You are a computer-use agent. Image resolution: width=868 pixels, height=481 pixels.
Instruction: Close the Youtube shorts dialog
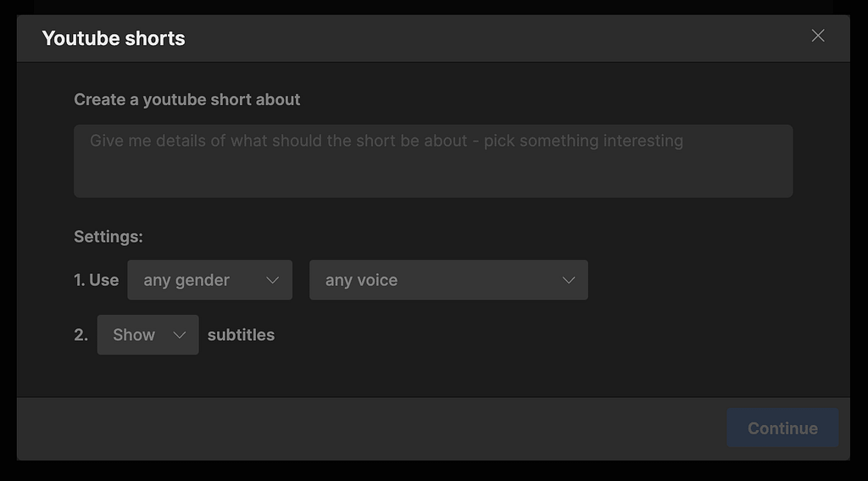pyautogui.click(x=818, y=36)
